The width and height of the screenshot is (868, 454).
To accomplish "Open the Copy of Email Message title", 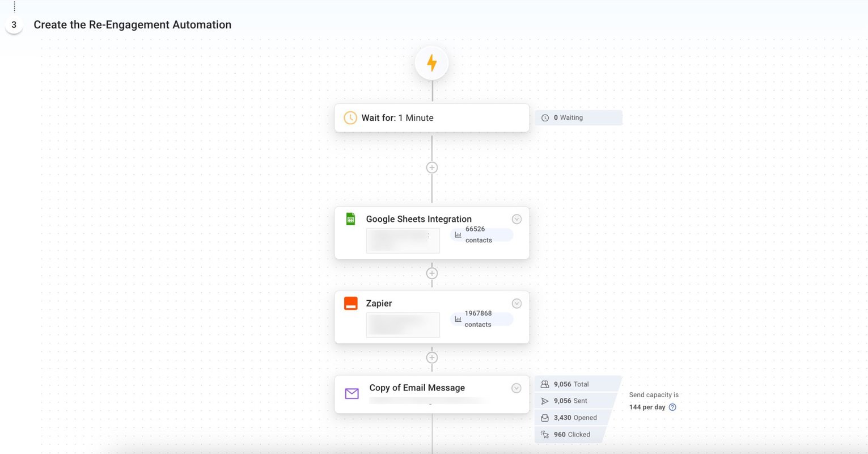I will coord(417,388).
